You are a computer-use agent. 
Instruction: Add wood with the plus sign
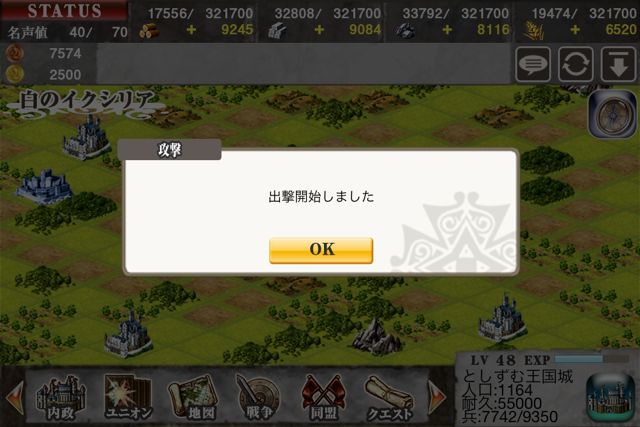point(191,30)
